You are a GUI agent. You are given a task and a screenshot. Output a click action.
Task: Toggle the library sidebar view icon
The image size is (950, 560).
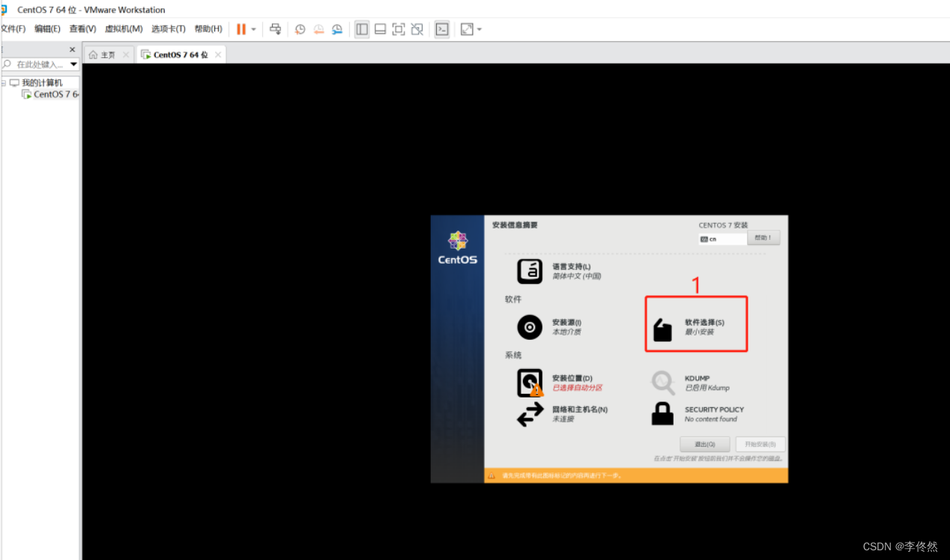click(362, 29)
